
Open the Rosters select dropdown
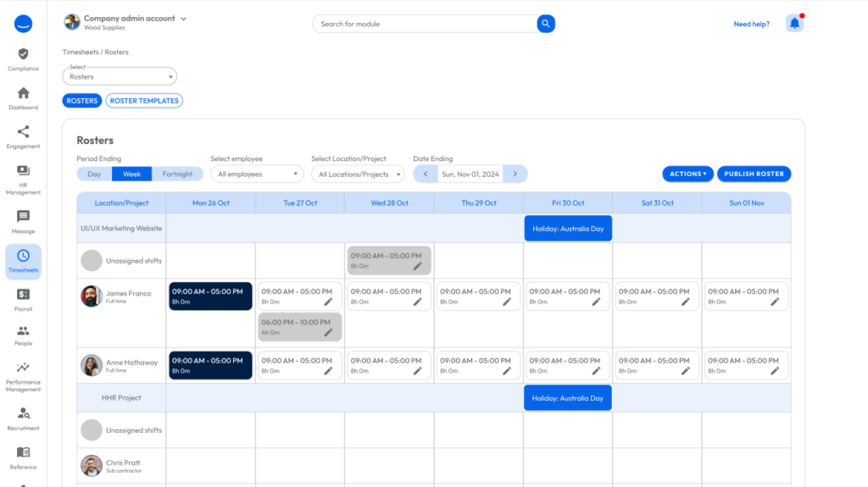(120, 76)
